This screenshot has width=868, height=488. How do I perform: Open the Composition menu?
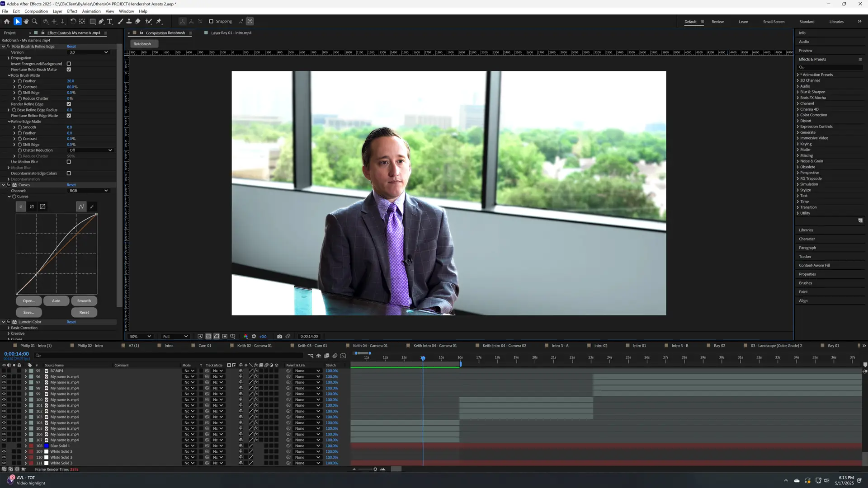tap(36, 11)
